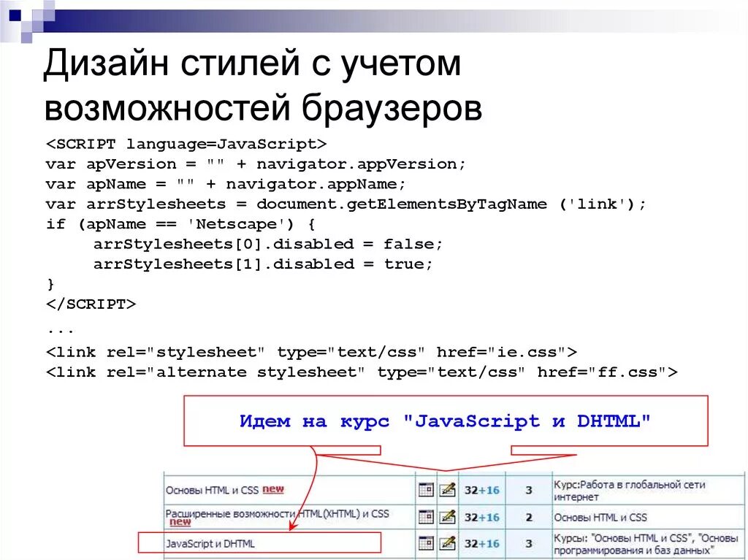Open the Основы HTML и CSS course link

[212, 491]
